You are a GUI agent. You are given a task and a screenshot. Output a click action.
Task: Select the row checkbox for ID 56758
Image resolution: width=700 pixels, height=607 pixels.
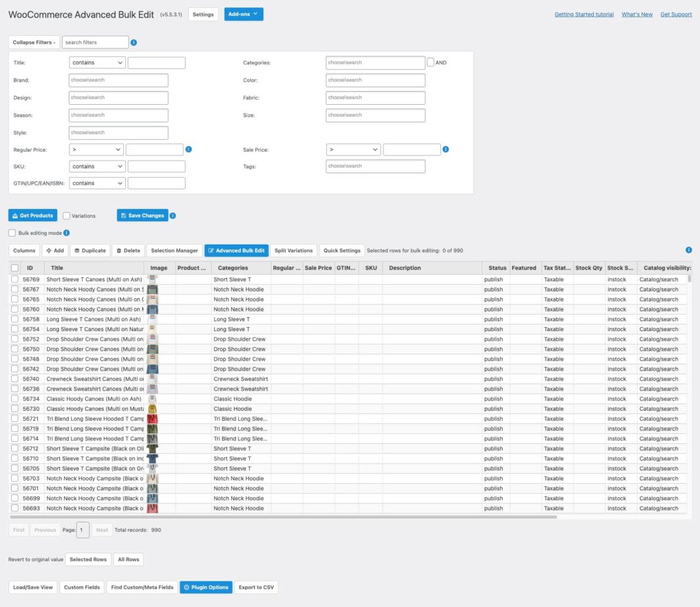pos(14,319)
